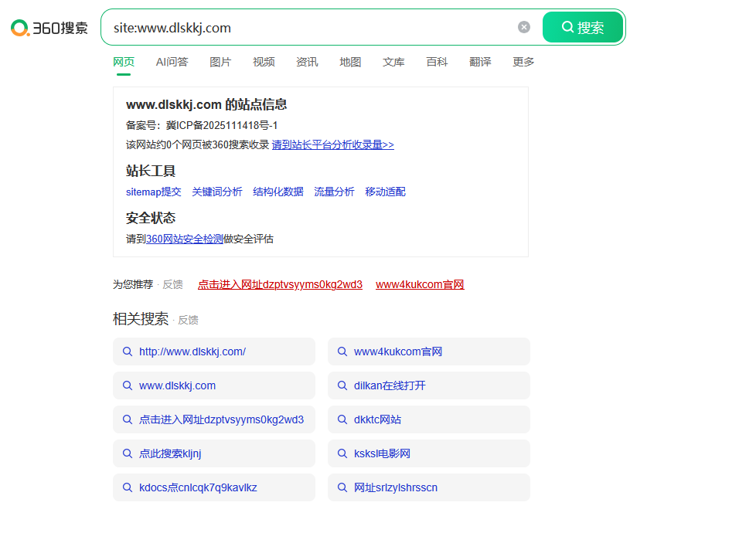Click 反馈 next to 为您推荐
This screenshot has height=550, width=756.
[x=172, y=284]
